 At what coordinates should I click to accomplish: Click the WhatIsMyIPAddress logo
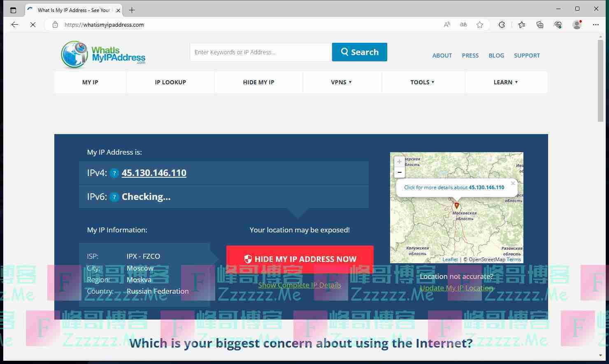pyautogui.click(x=103, y=55)
